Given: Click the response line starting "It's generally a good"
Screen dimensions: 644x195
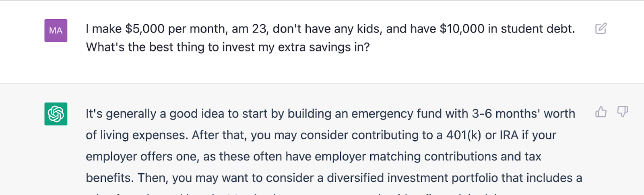Looking at the screenshot, I should click(330, 114).
